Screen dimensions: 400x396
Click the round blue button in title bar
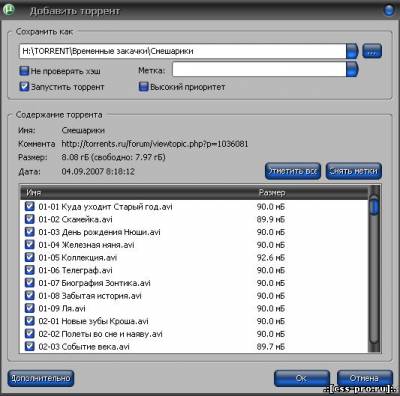(389, 10)
